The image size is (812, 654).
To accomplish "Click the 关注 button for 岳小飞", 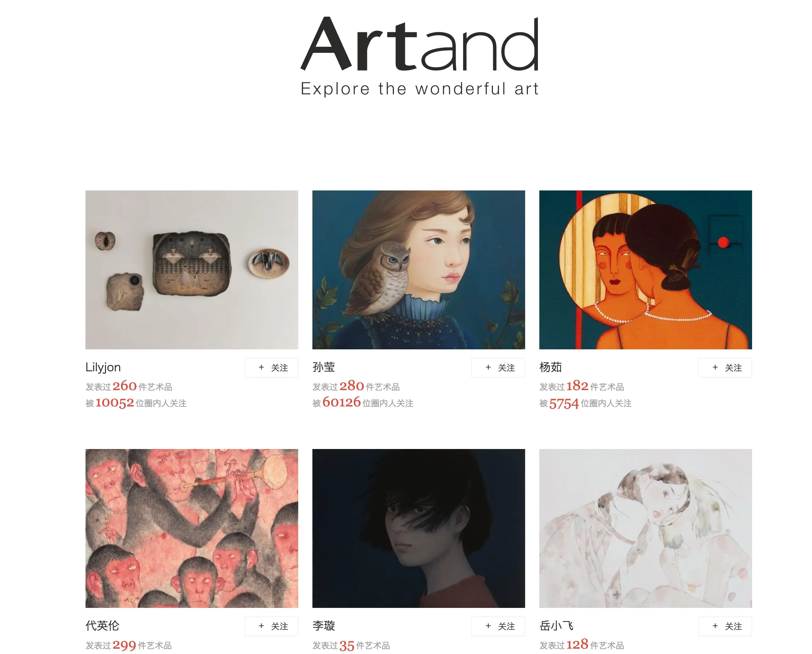I will [725, 626].
